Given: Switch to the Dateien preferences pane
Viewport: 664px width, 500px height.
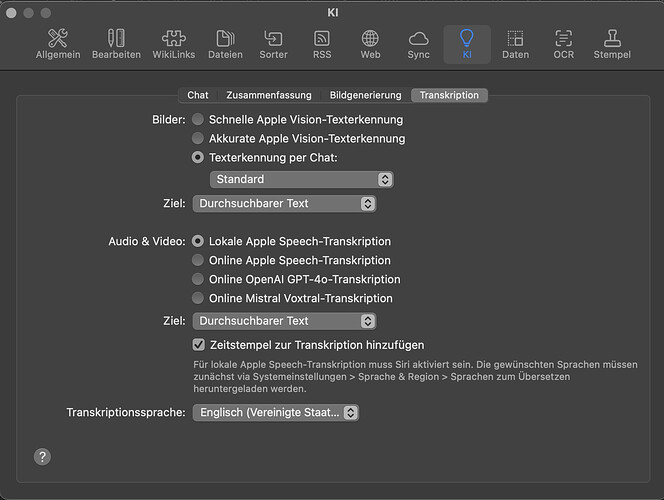Looking at the screenshot, I should coord(225,45).
